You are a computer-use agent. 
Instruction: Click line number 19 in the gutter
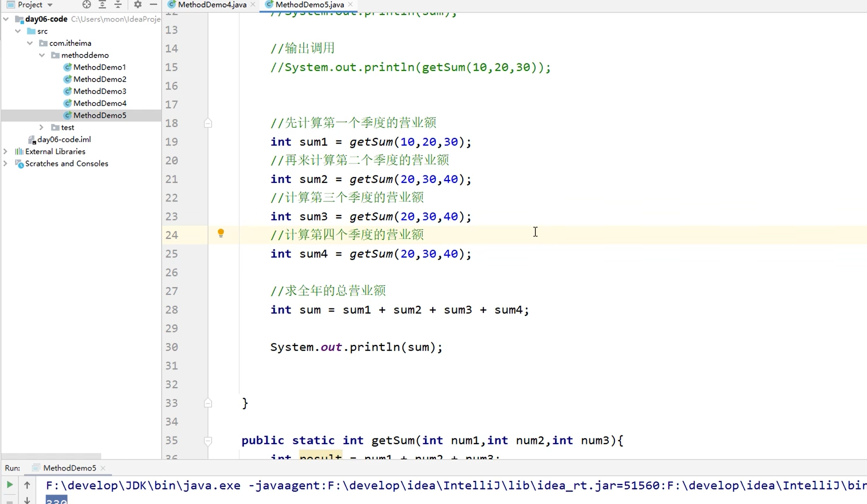[x=171, y=141]
